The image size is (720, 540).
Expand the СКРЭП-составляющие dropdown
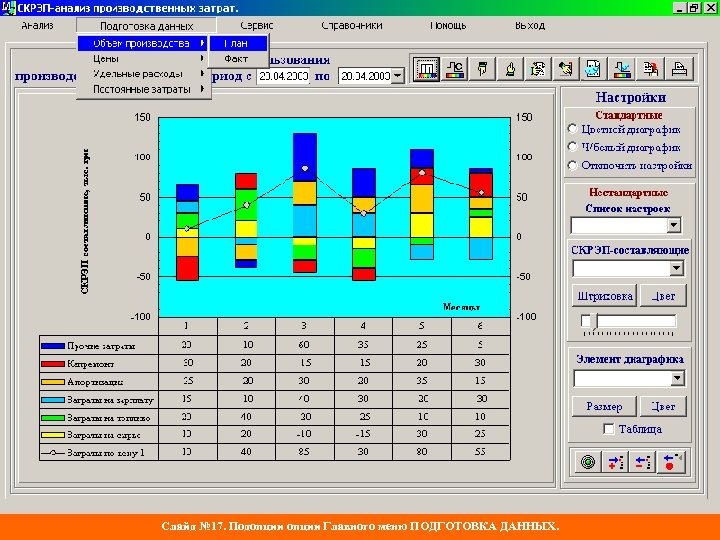(x=676, y=268)
